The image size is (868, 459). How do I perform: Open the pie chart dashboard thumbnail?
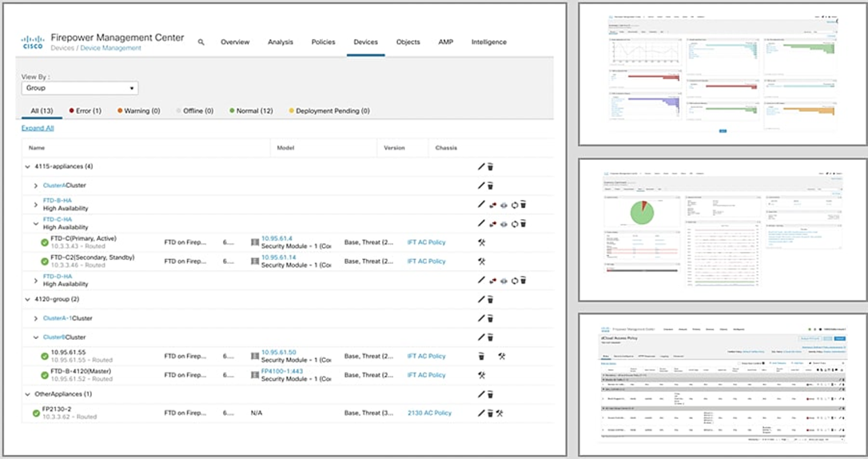pyautogui.click(x=721, y=229)
